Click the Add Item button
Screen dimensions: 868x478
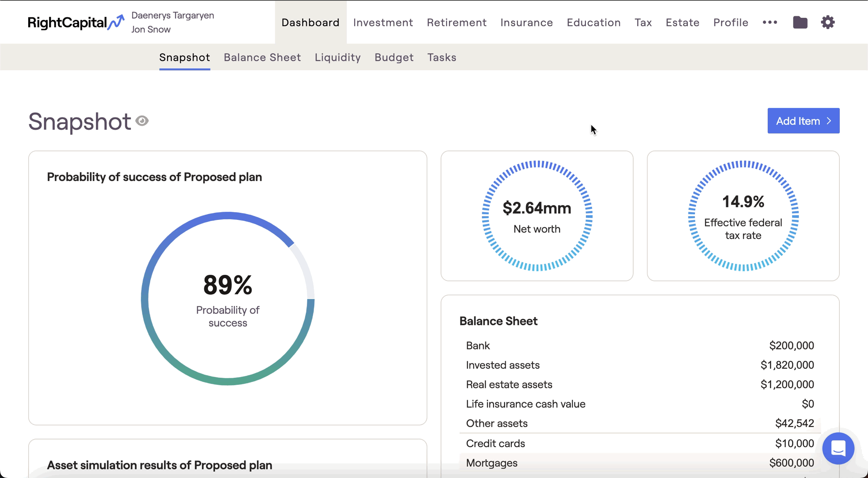tap(803, 121)
